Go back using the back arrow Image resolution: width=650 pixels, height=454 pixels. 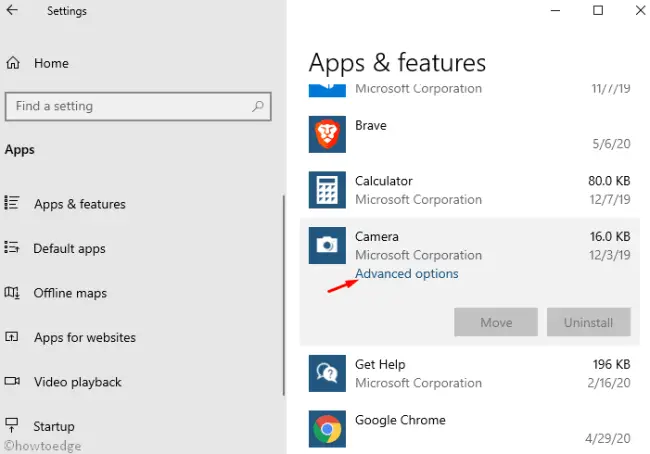12,12
